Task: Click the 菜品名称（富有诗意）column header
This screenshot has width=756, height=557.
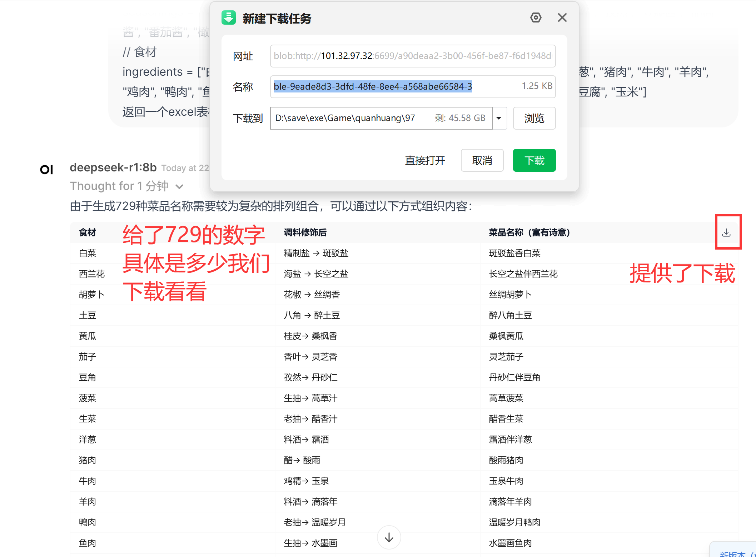Action: coord(529,233)
